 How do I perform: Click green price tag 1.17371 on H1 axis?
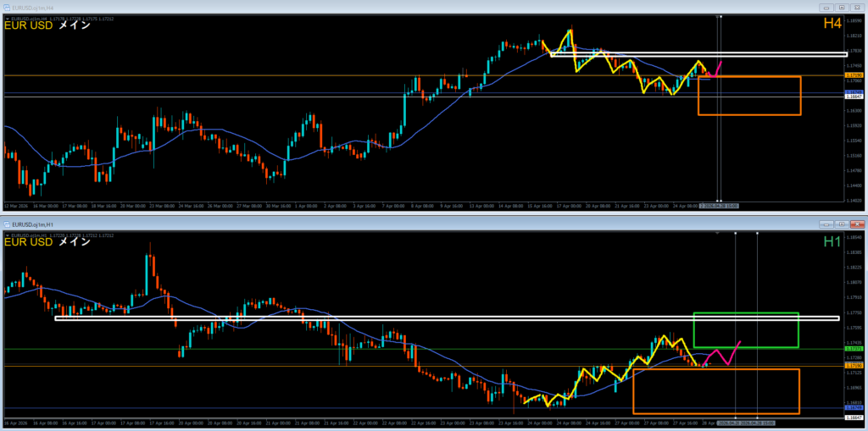pyautogui.click(x=854, y=348)
